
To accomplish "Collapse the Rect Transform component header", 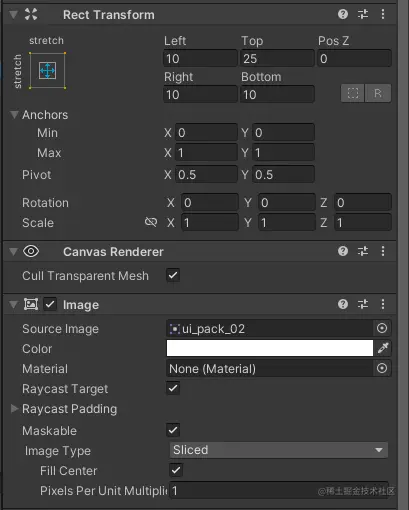I will click(x=13, y=15).
